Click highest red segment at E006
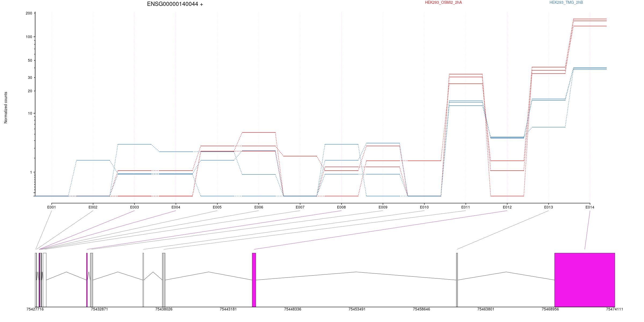This screenshot has width=644, height=322. point(259,132)
